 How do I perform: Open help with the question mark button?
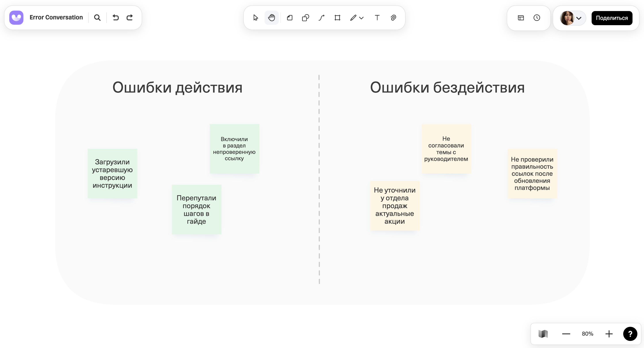point(630,334)
